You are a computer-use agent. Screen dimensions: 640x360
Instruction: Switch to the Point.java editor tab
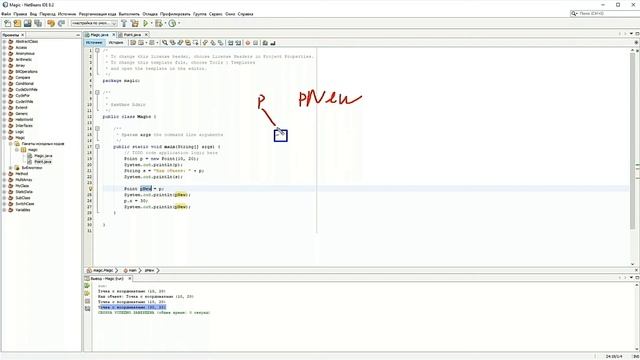(x=132, y=35)
